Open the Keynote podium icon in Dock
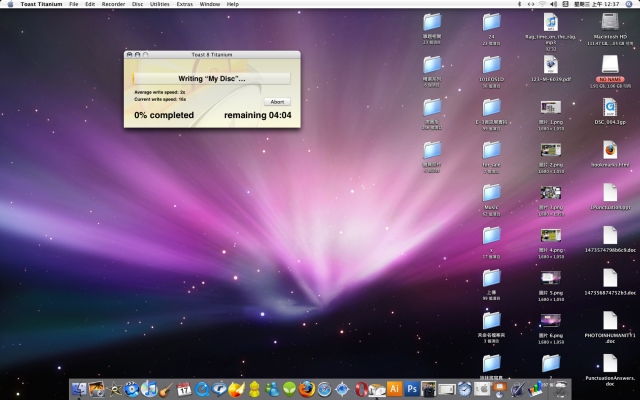This screenshot has width=640, height=400. 499,389
